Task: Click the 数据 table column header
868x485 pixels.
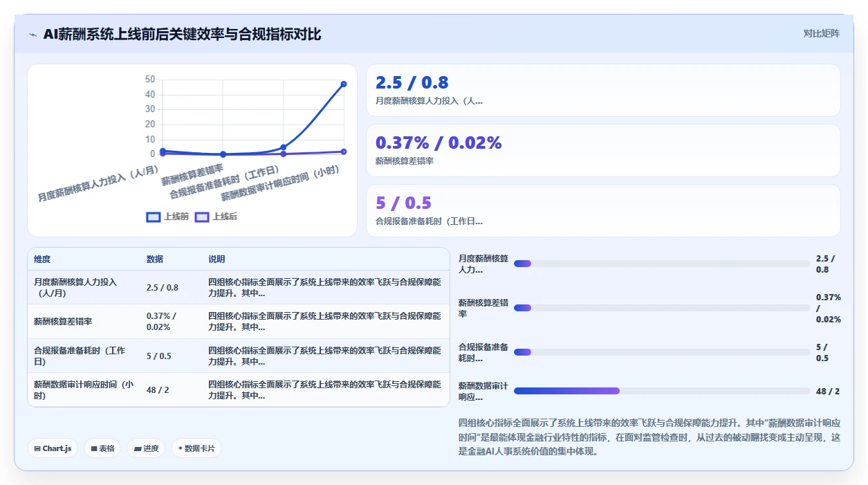Action: click(155, 259)
